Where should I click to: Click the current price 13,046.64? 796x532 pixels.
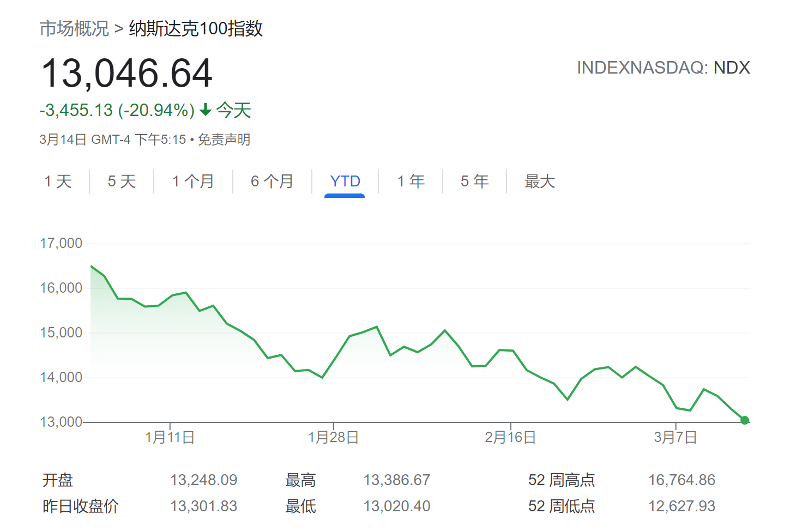point(126,73)
